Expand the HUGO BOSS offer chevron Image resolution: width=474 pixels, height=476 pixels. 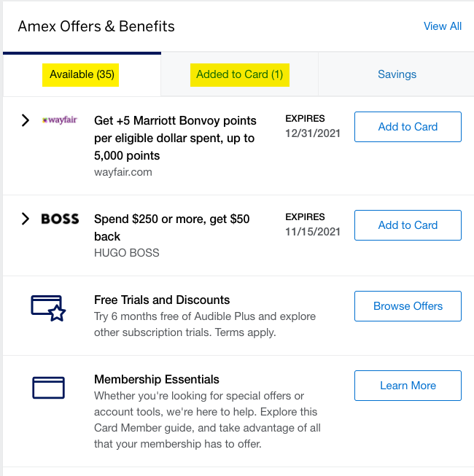point(26,219)
